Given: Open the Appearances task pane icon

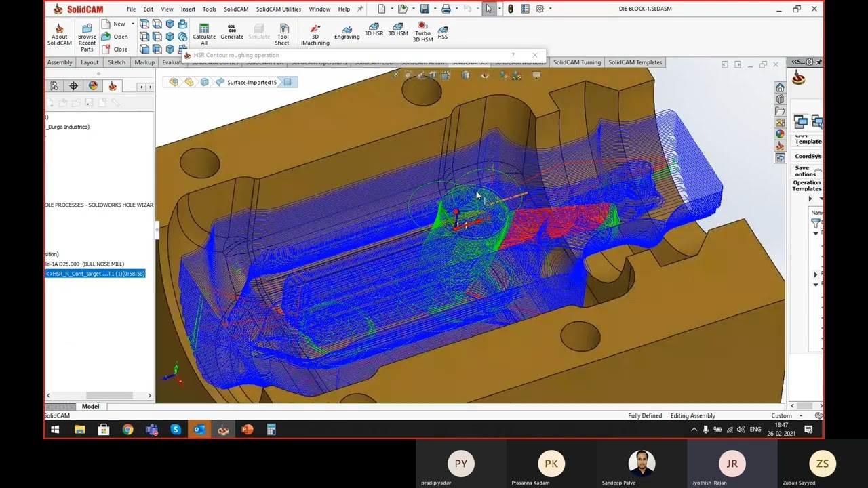Looking at the screenshot, I should (780, 134).
